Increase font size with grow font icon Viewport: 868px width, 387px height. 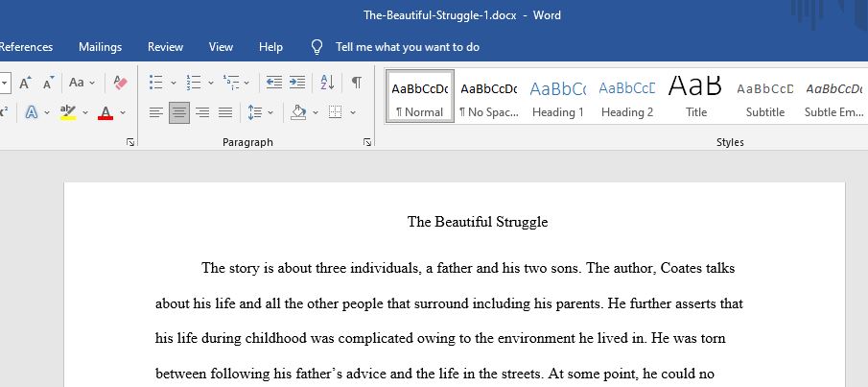(x=26, y=84)
